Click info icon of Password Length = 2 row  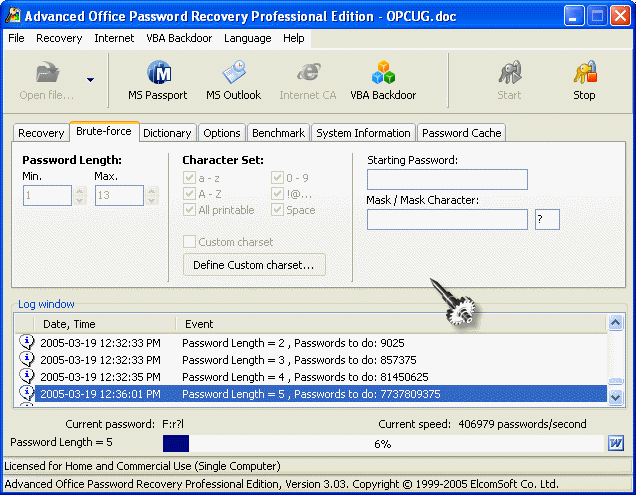[x=27, y=342]
